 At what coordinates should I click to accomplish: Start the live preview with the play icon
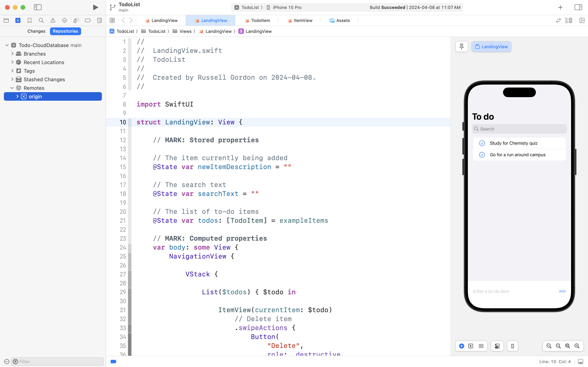(461, 346)
